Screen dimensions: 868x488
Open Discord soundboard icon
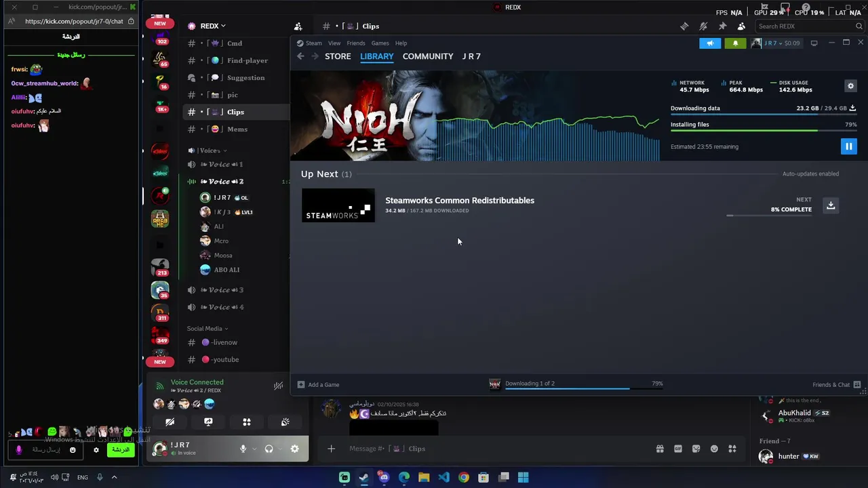click(x=285, y=422)
